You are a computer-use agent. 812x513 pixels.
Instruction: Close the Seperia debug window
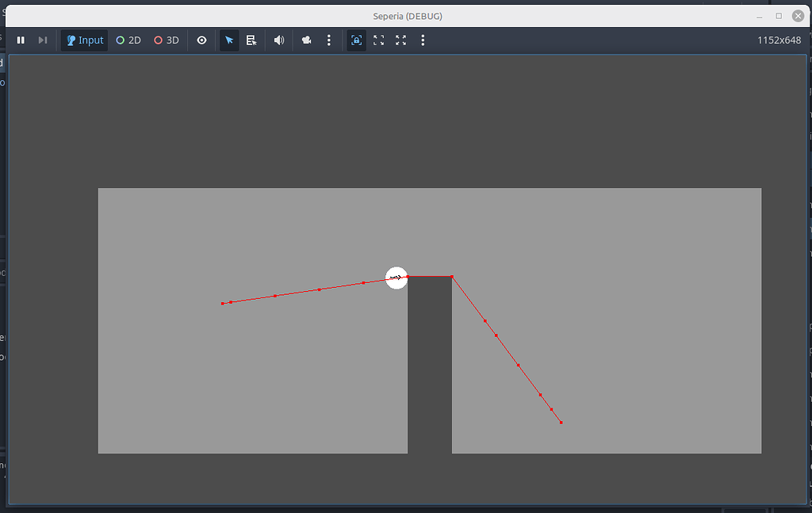coord(798,16)
